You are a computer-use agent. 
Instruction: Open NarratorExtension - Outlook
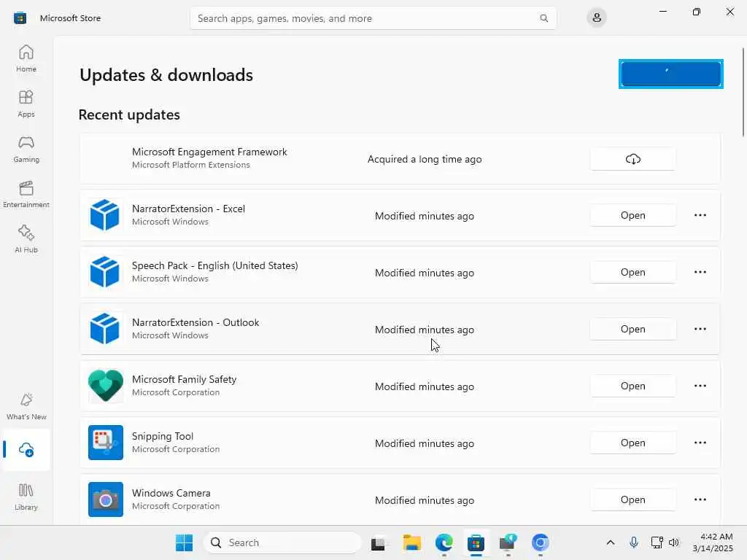[x=632, y=329]
